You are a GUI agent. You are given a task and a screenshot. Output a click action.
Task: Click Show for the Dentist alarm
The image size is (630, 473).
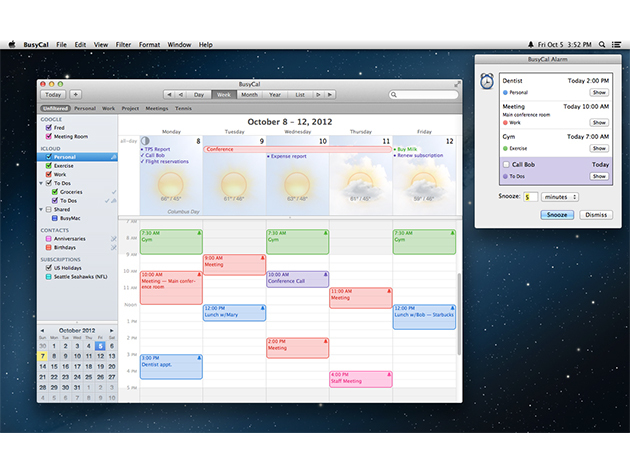point(599,92)
